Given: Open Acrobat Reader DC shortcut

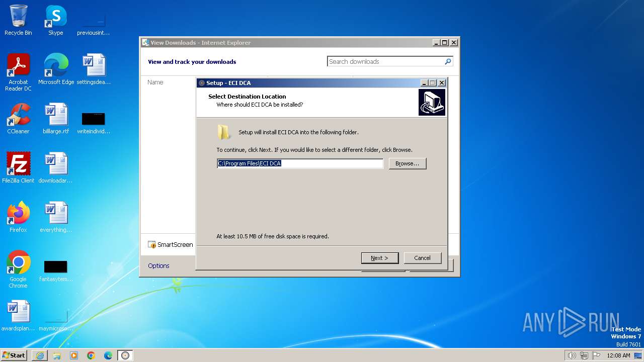Looking at the screenshot, I should 18,72.
